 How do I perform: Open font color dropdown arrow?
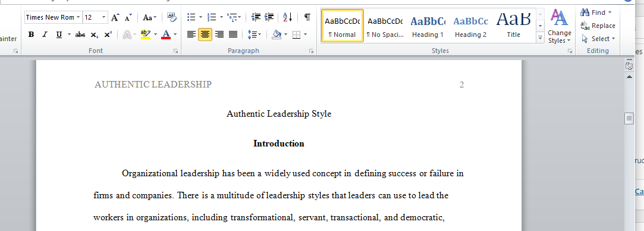175,35
